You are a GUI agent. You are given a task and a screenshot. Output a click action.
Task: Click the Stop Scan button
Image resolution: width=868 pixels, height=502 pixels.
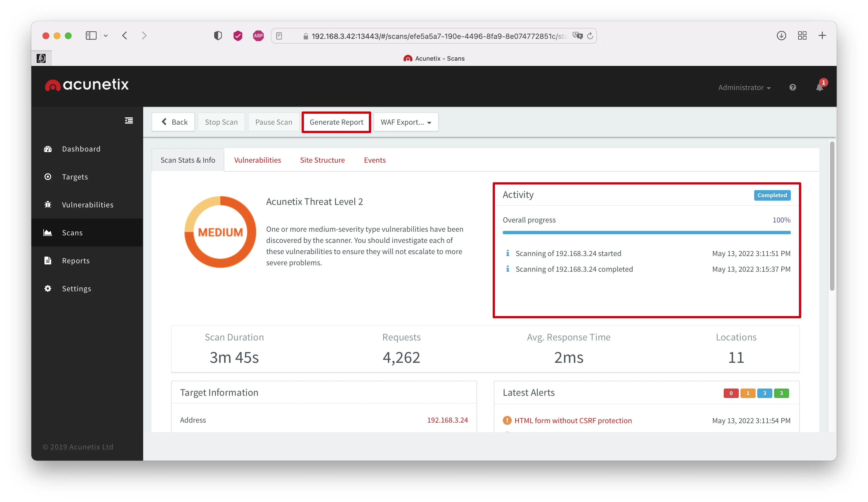(221, 122)
